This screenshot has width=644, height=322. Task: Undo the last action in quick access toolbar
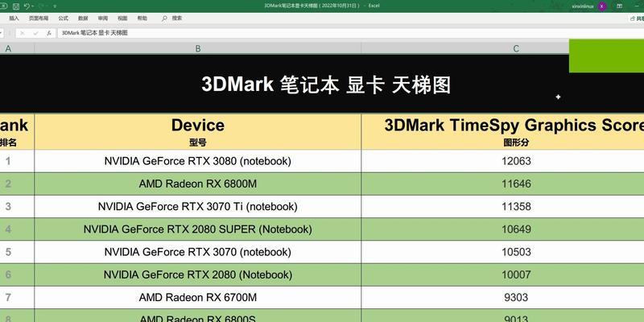point(27,6)
